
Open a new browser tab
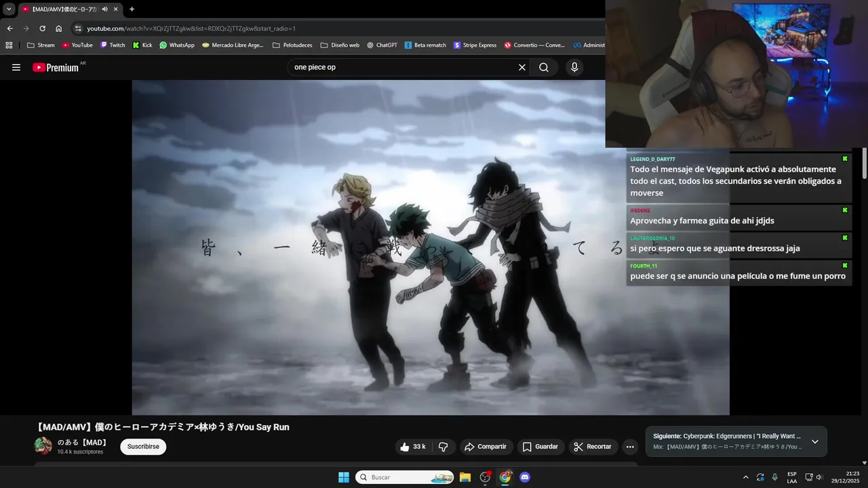(132, 9)
